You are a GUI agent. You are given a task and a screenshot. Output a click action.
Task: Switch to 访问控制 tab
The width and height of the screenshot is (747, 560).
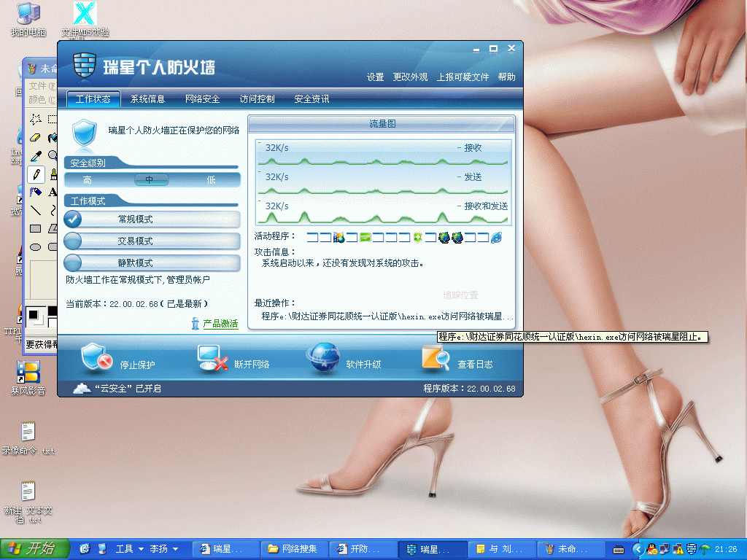coord(258,99)
